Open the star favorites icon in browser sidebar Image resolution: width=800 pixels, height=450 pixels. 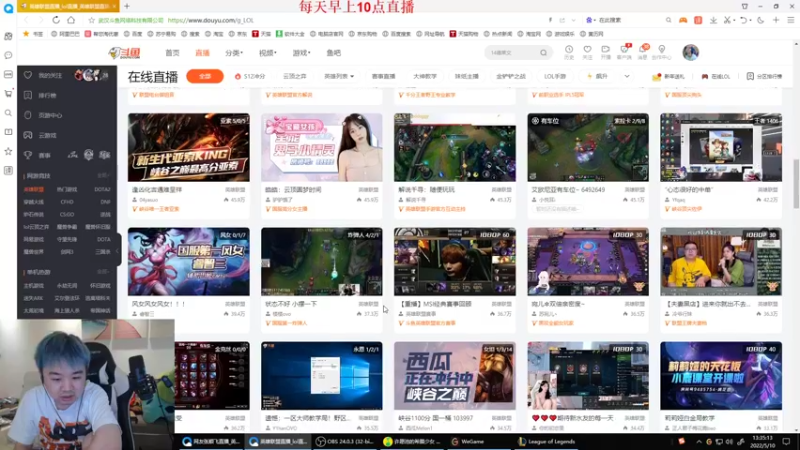click(8, 151)
